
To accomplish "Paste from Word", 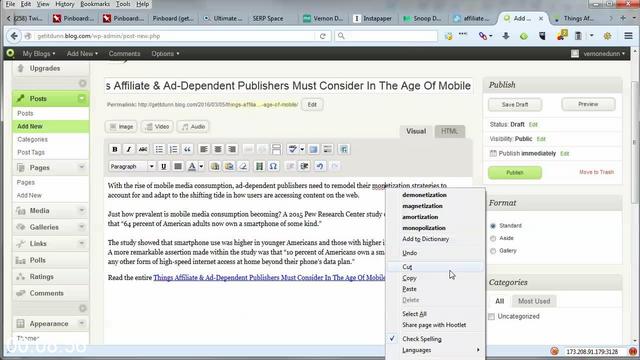I will [229, 166].
